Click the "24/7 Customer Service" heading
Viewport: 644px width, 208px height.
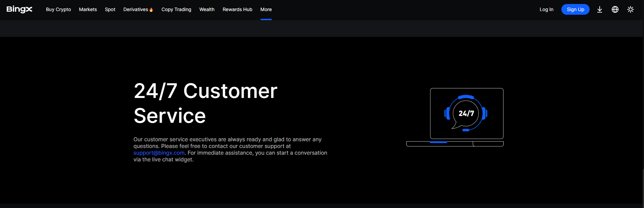(205, 103)
